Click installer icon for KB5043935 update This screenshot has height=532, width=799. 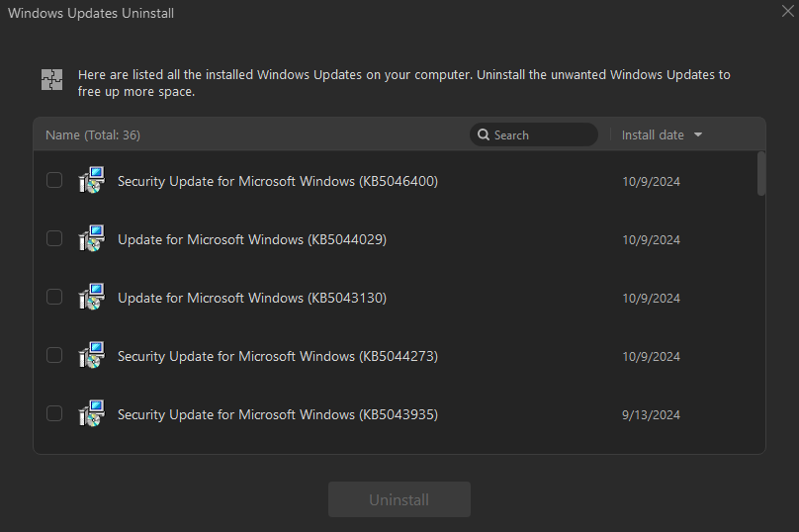coord(92,413)
